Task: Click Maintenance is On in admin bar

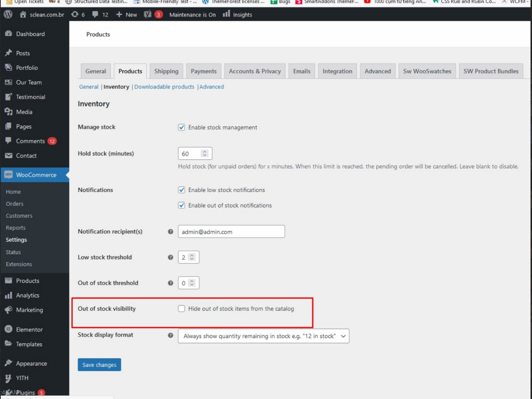Action: pos(193,14)
